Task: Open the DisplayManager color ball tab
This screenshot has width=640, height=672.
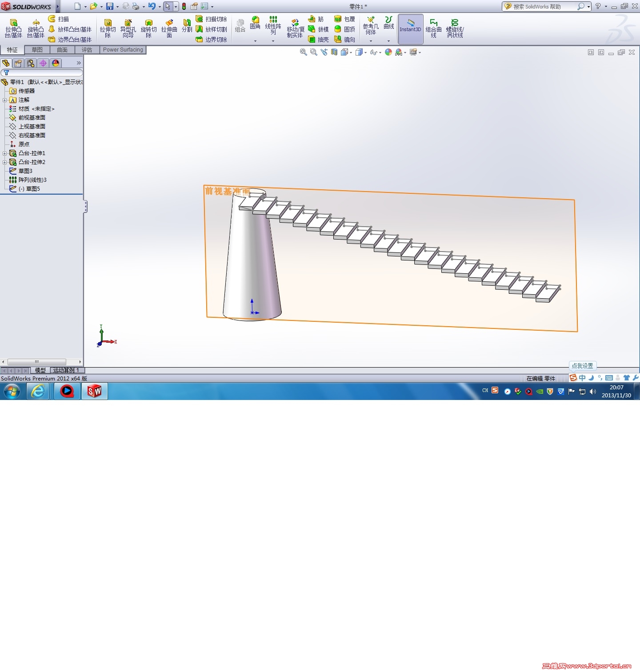Action: tap(56, 63)
